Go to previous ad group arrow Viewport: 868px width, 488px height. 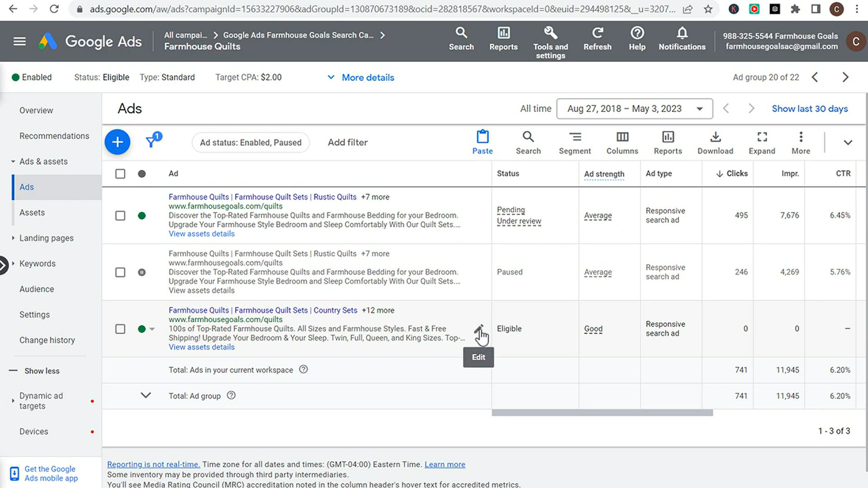click(x=815, y=77)
